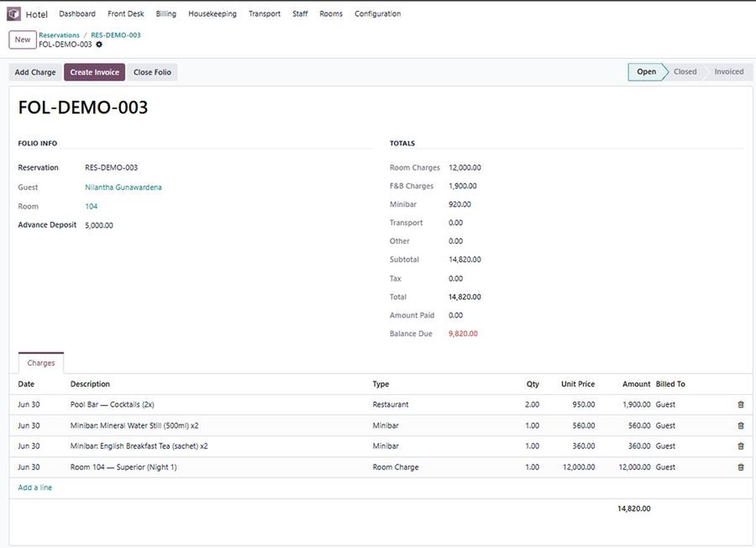Click Add a line link
Image resolution: width=756 pixels, height=548 pixels.
pyautogui.click(x=35, y=487)
